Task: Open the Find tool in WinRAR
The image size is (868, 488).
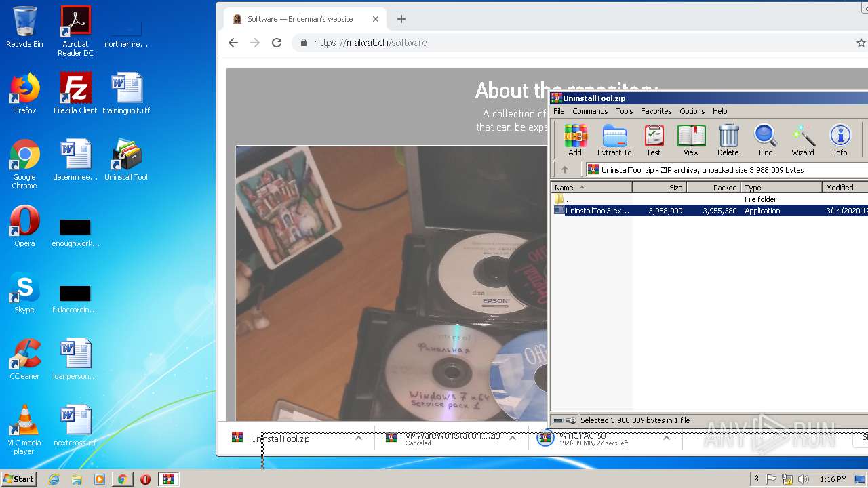Action: (x=766, y=140)
